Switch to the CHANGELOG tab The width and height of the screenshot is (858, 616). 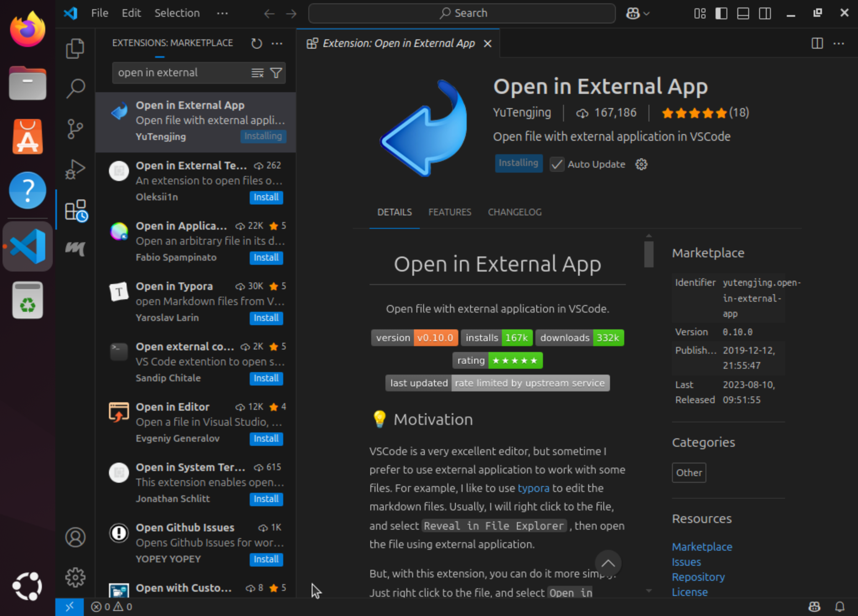(x=514, y=212)
